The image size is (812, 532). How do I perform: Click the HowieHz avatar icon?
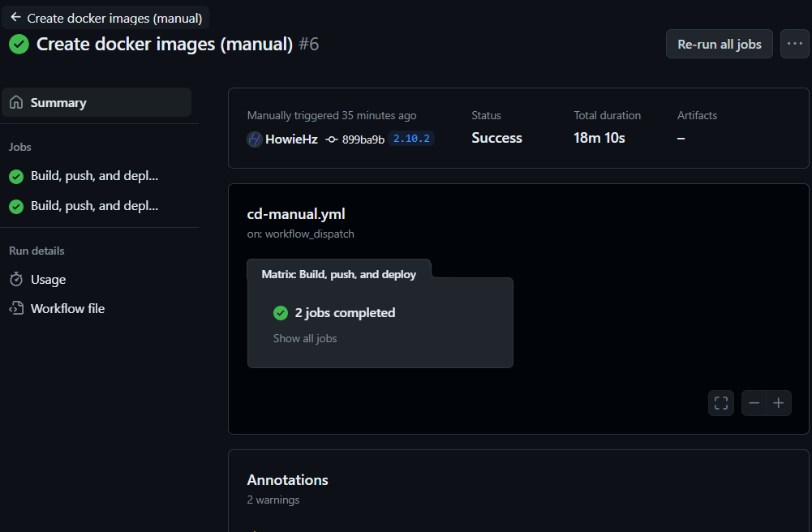(x=254, y=139)
